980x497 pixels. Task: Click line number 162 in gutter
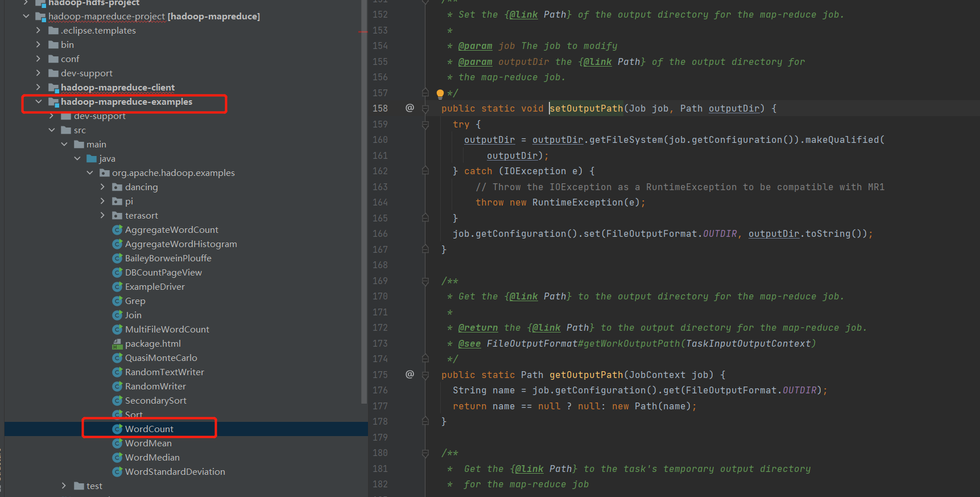tap(380, 171)
